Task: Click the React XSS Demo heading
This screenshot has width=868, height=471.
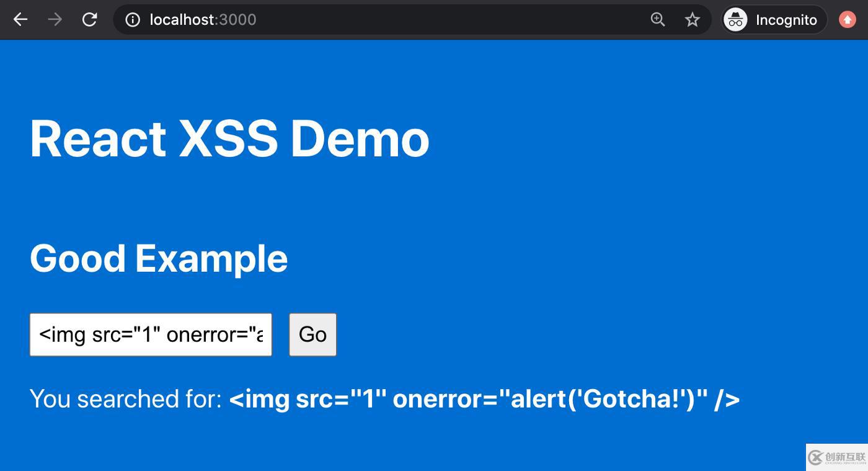Action: tap(229, 138)
